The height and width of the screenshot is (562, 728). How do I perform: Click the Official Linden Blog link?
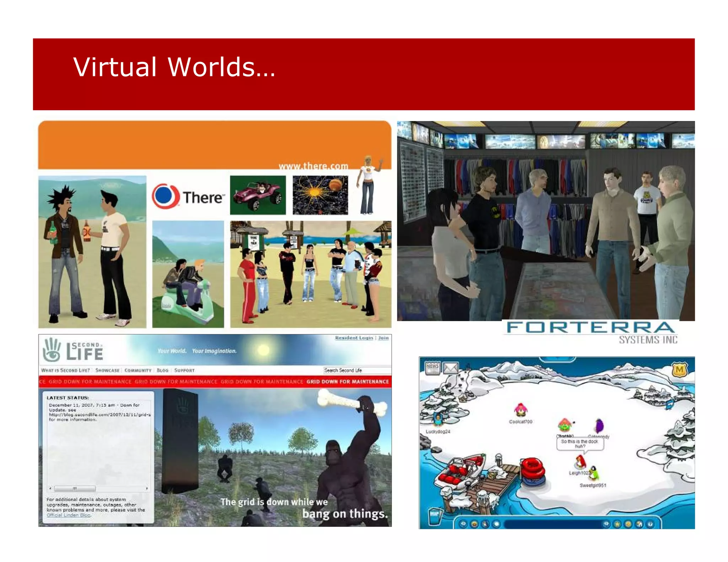(x=68, y=515)
